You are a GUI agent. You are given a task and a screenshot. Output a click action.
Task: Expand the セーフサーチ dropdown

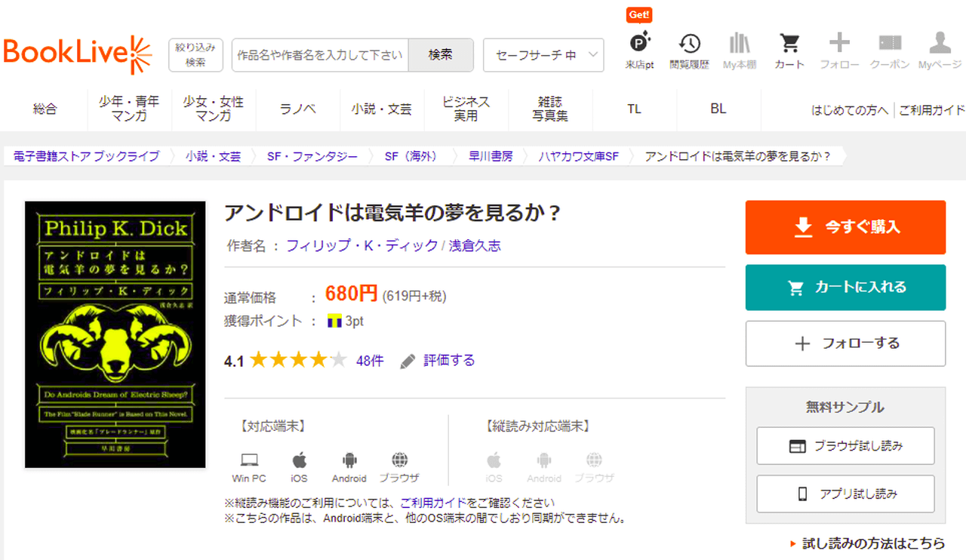(543, 55)
